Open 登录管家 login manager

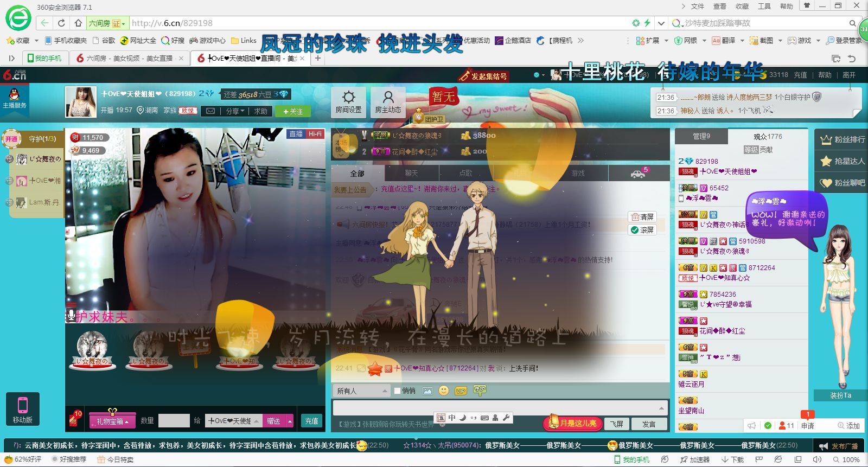click(x=844, y=41)
